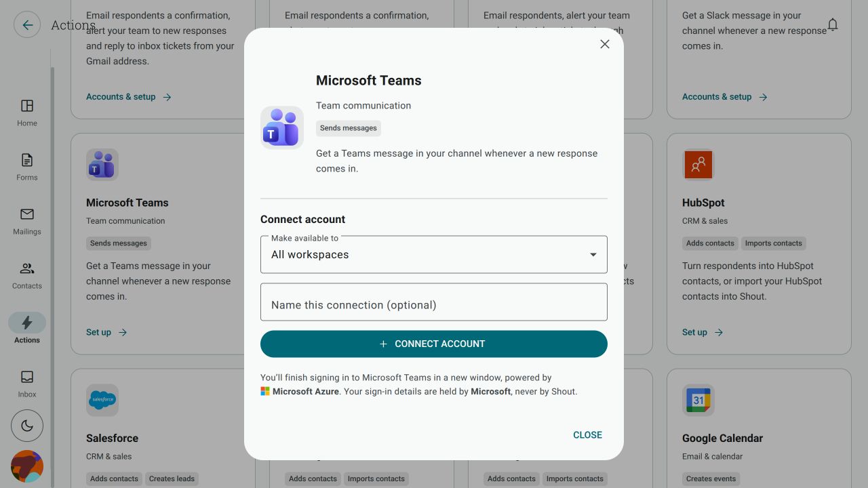Close the Microsoft Teams dialog with X
The width and height of the screenshot is (868, 488).
605,44
